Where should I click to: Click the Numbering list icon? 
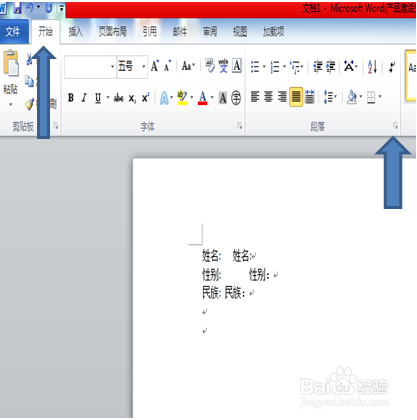tap(275, 67)
